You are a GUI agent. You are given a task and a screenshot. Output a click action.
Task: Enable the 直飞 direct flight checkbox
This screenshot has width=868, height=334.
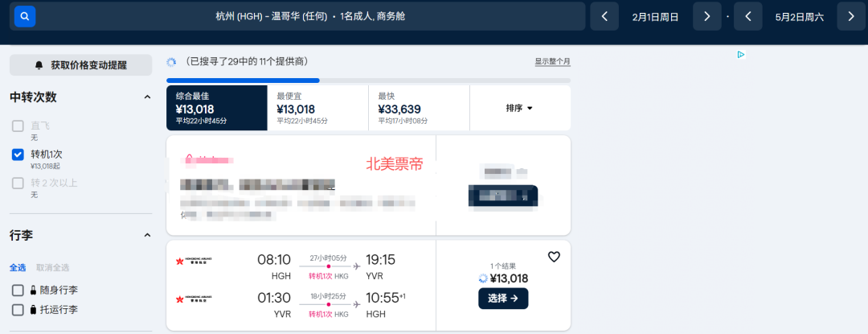(18, 126)
